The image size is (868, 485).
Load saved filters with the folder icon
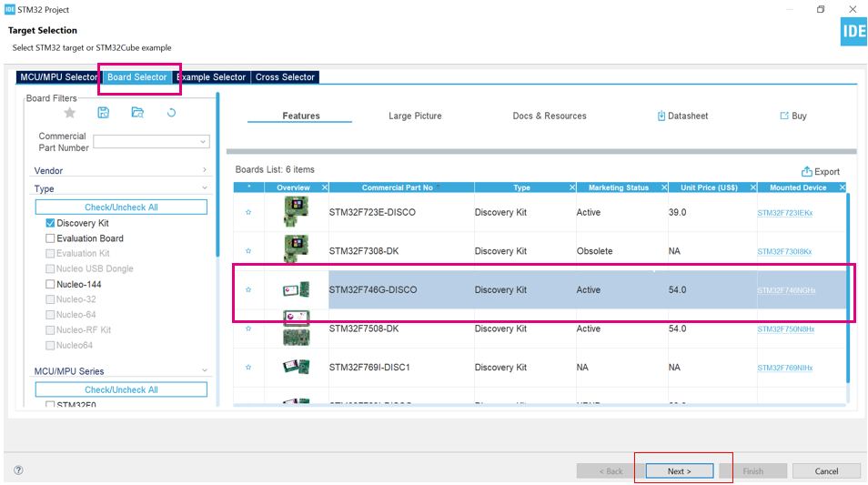pyautogui.click(x=137, y=113)
